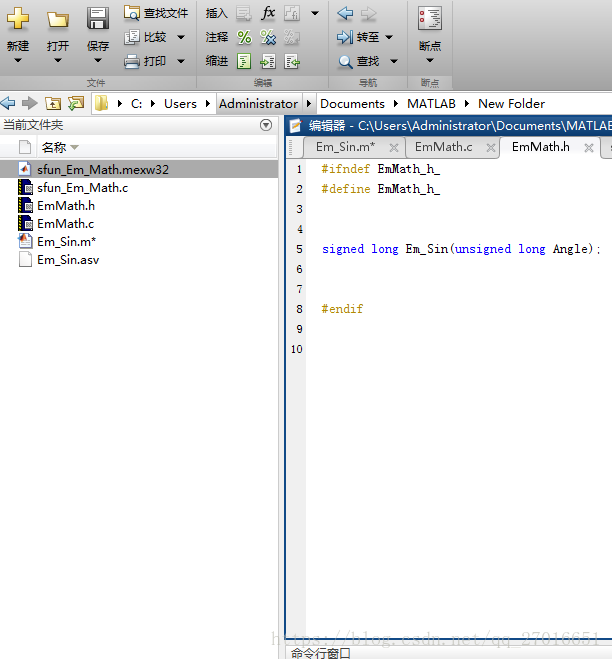Click the Command Window (命令行窗口) title
612x659 pixels.
[x=321, y=653]
